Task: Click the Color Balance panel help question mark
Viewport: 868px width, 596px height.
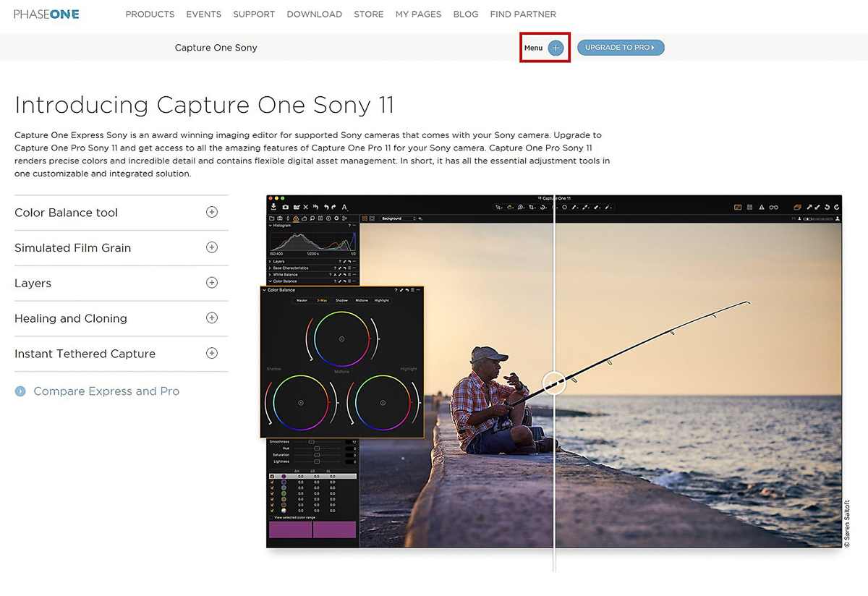Action: 396,289
